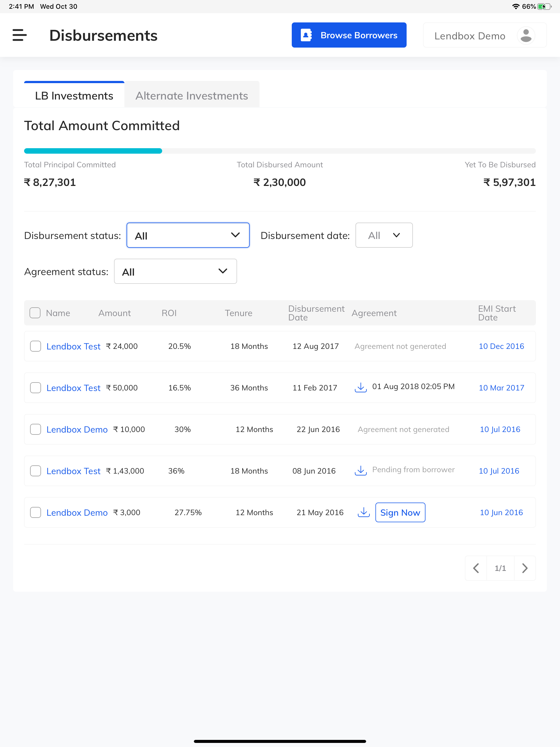Open the Lendbox Demo account menu

point(485,36)
